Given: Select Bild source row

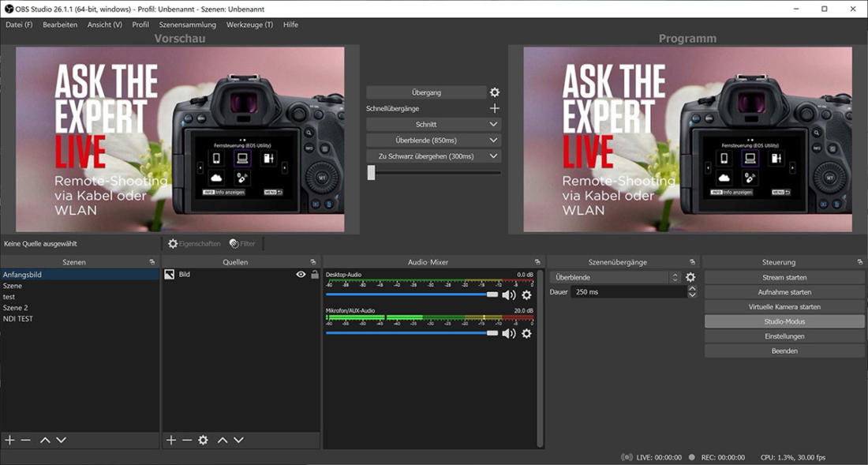Looking at the screenshot, I should 241,274.
